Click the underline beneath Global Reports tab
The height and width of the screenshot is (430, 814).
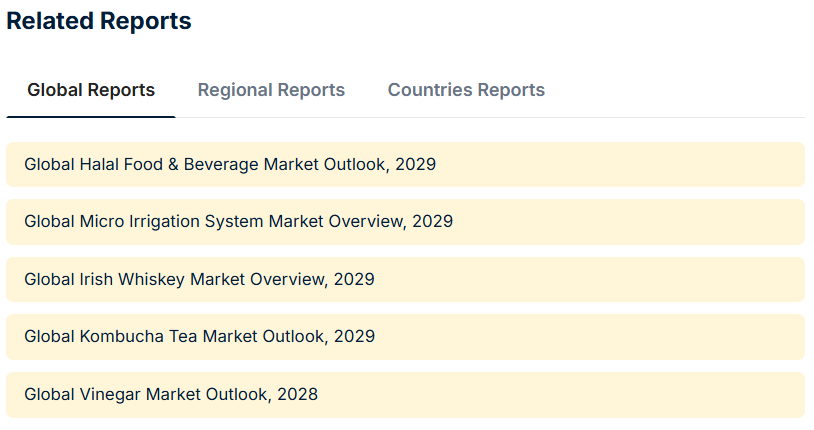[x=91, y=117]
